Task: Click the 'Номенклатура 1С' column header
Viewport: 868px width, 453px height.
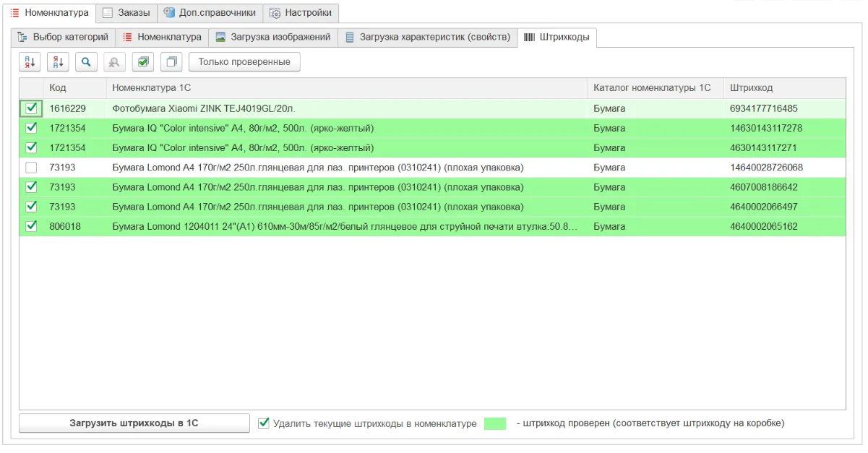Action: [x=347, y=88]
